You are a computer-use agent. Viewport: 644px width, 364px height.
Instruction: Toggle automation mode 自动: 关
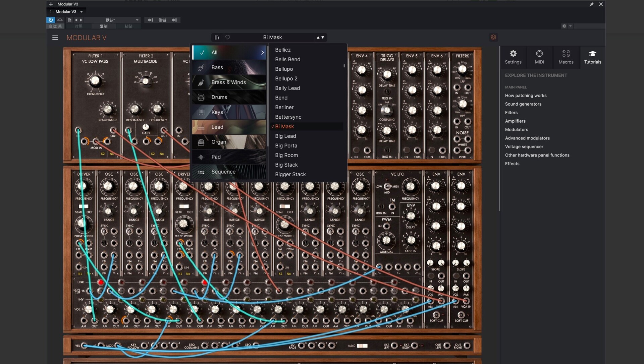[x=55, y=26]
